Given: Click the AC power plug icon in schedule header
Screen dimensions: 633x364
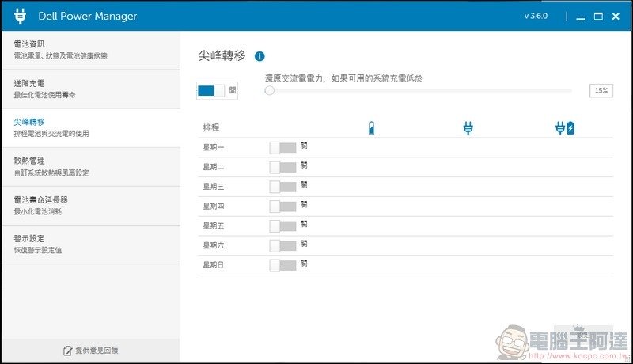Looking at the screenshot, I should click(x=468, y=127).
